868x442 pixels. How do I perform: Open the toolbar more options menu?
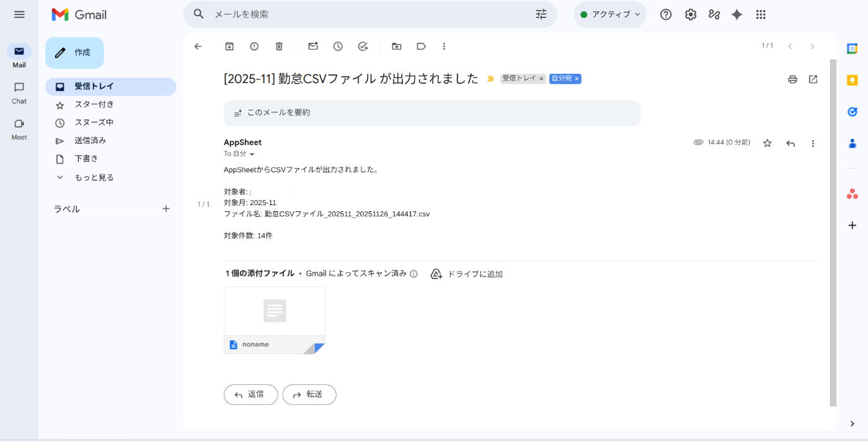[x=444, y=46]
